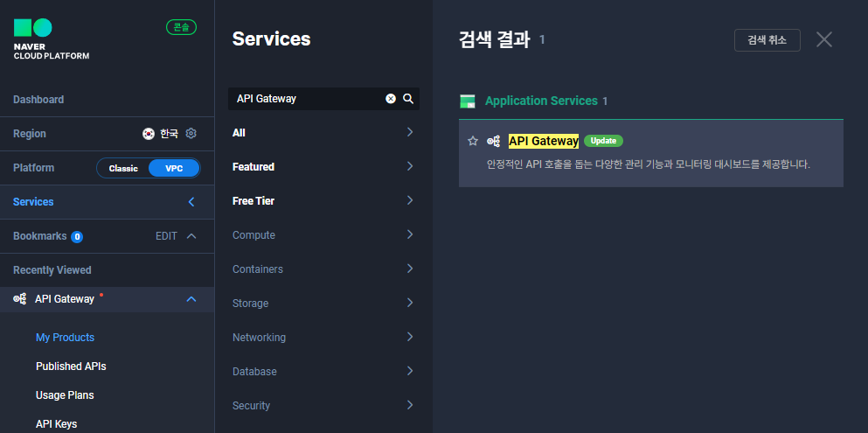Click the API Gateway service icon in results

tap(493, 141)
